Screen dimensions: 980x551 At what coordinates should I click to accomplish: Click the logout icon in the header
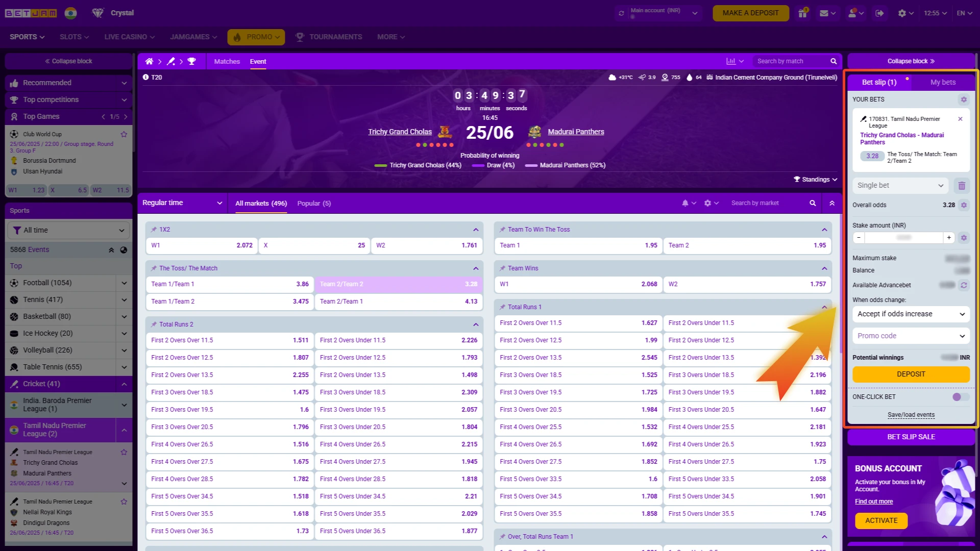tap(879, 13)
